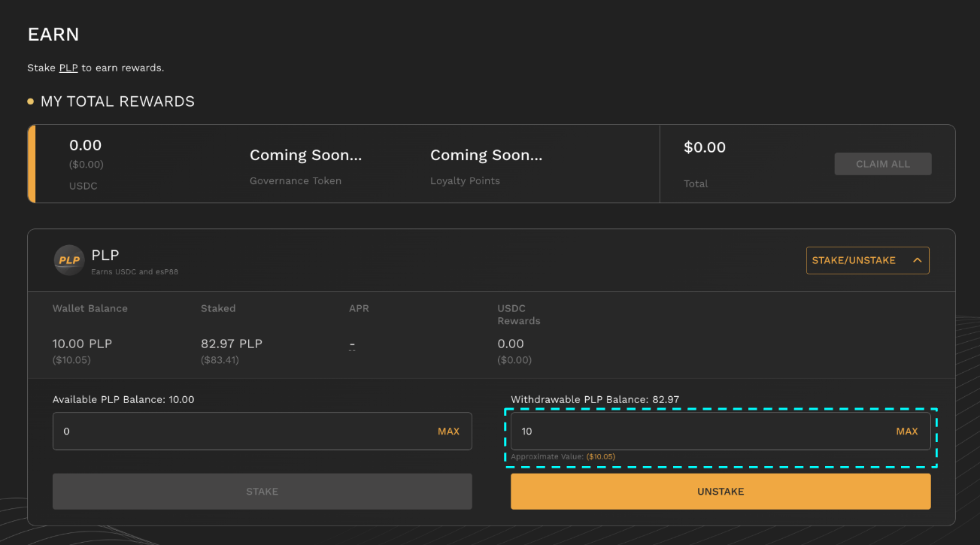The width and height of the screenshot is (980, 545).
Task: Click the $0.00 Total value
Action: [x=705, y=147]
